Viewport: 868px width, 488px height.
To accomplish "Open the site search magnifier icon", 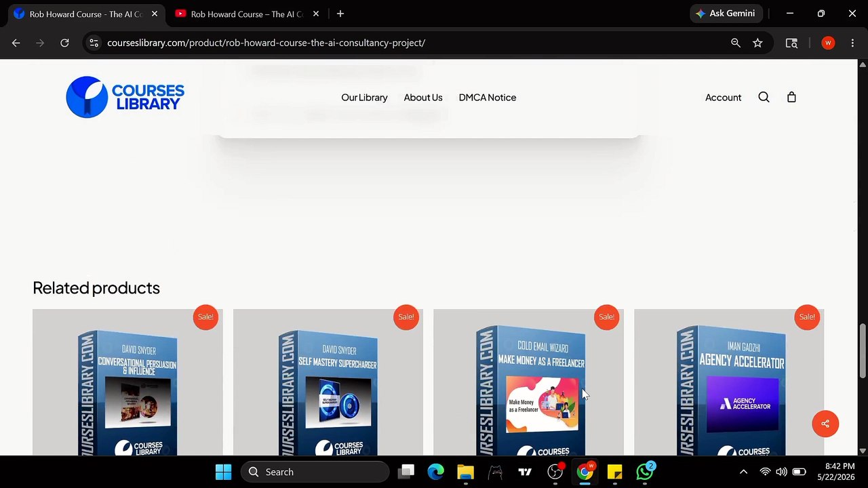I will (x=764, y=97).
